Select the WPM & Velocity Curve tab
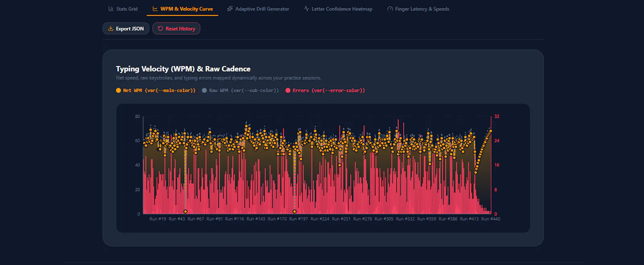Viewport: 644px width, 265px height. [x=182, y=9]
